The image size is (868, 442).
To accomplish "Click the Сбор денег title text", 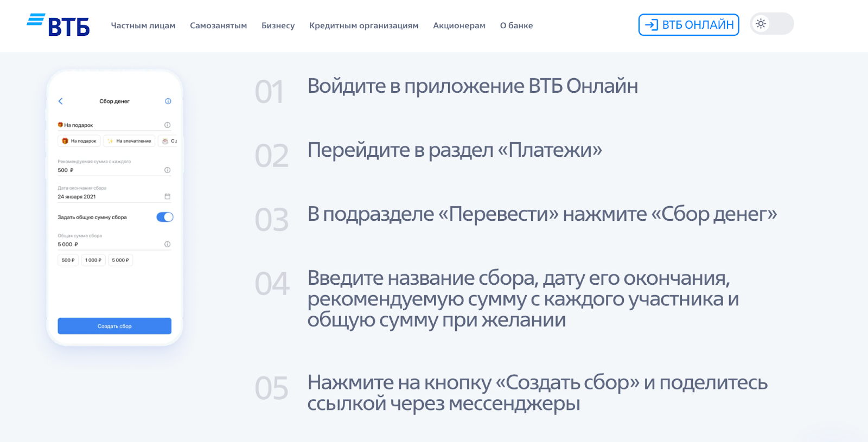I will (x=114, y=101).
